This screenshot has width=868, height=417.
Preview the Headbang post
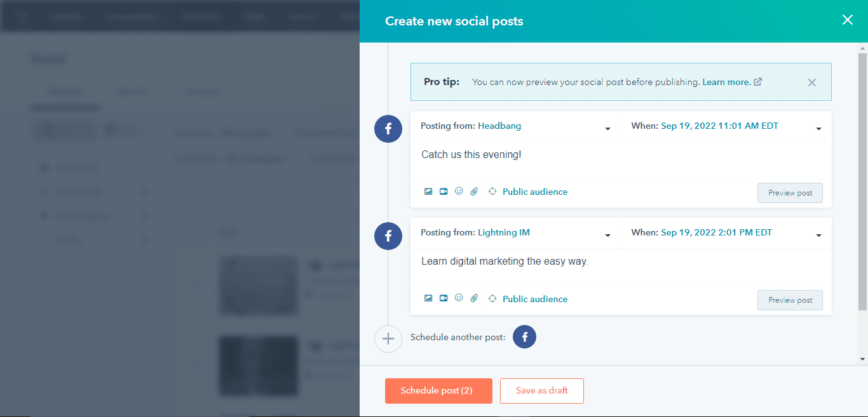pyautogui.click(x=790, y=192)
